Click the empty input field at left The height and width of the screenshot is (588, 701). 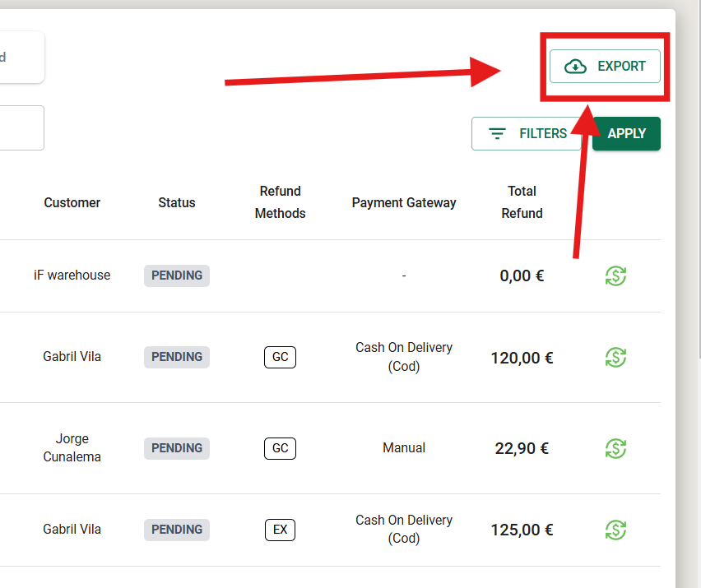(21, 127)
